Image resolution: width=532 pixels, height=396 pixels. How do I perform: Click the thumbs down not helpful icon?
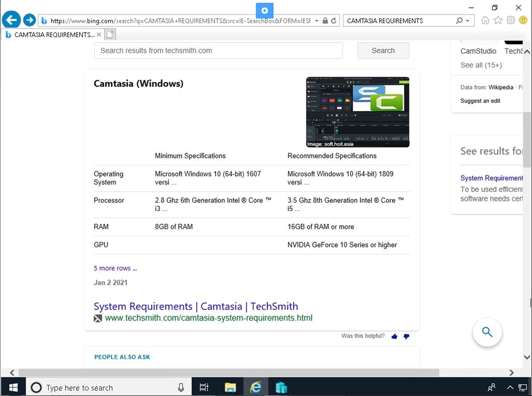pos(406,336)
